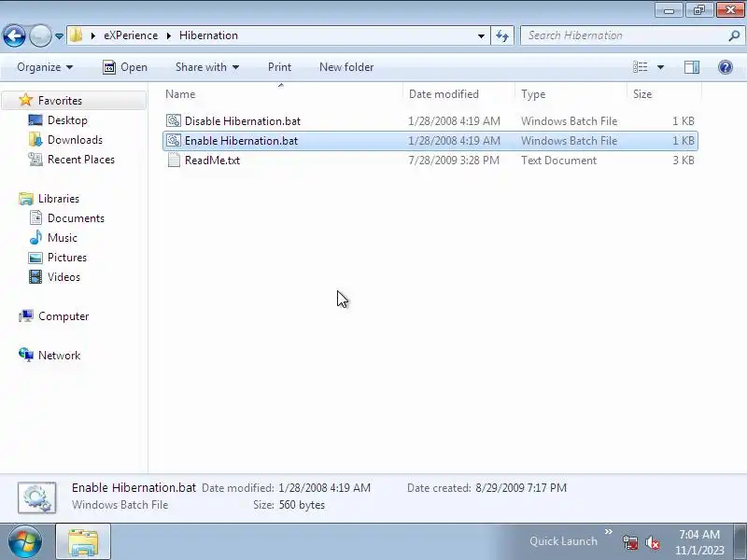747x560 pixels.
Task: Click the search magnifier icon
Action: click(x=734, y=35)
